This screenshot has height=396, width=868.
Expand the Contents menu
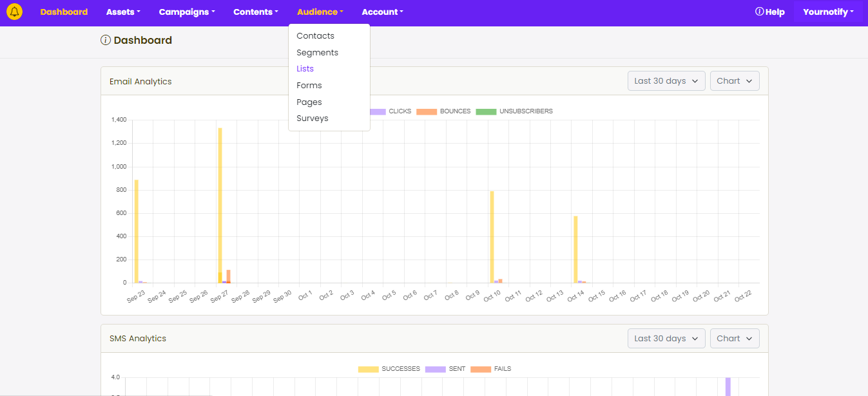256,12
